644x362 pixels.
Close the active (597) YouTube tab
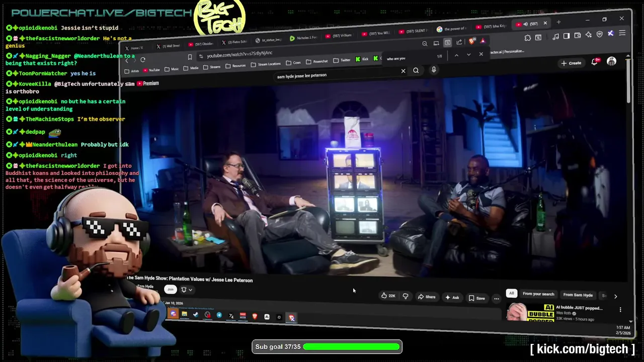tap(545, 23)
